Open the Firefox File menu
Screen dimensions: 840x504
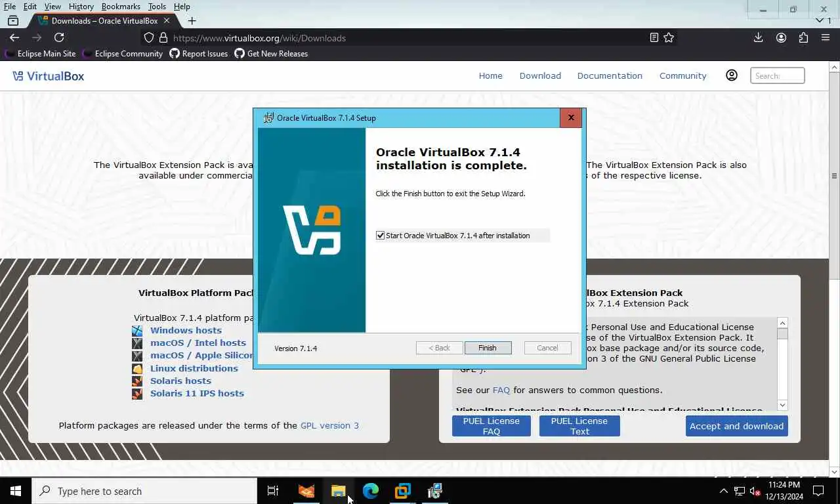[x=10, y=7]
